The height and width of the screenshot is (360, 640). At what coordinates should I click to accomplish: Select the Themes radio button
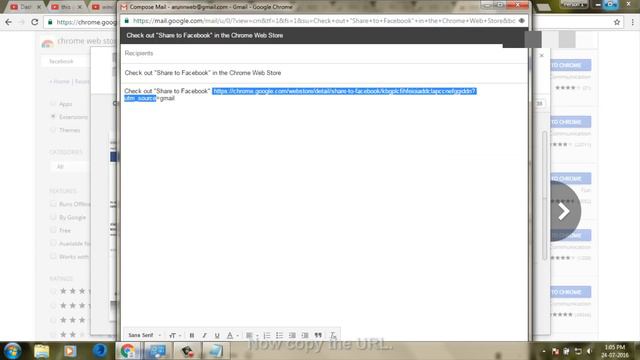(x=53, y=130)
